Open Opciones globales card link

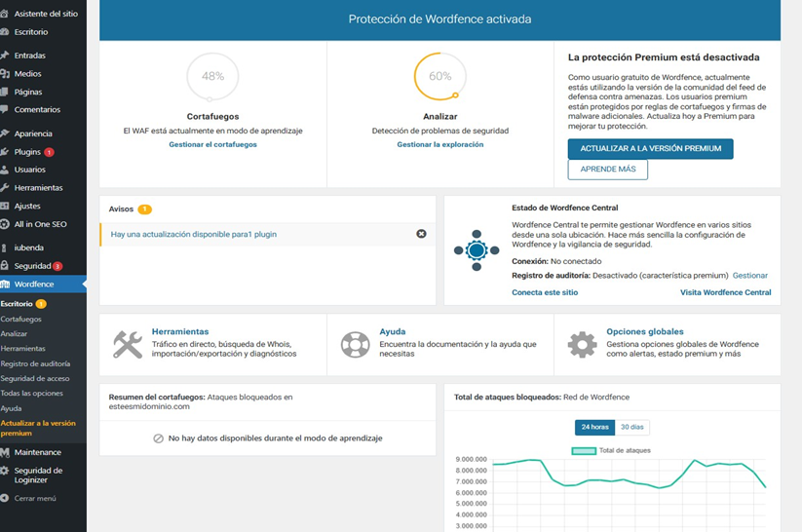click(x=645, y=331)
